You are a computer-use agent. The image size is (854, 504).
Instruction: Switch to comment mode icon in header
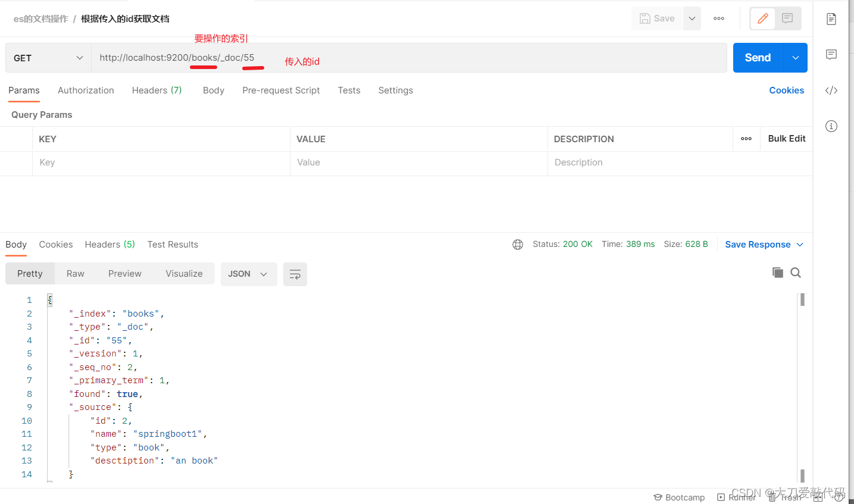click(x=787, y=18)
